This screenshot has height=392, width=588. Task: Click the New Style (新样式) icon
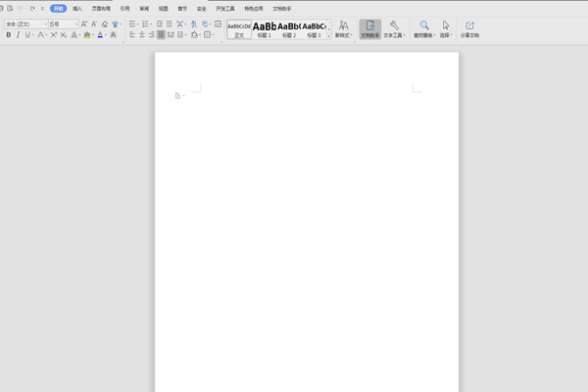[343, 25]
